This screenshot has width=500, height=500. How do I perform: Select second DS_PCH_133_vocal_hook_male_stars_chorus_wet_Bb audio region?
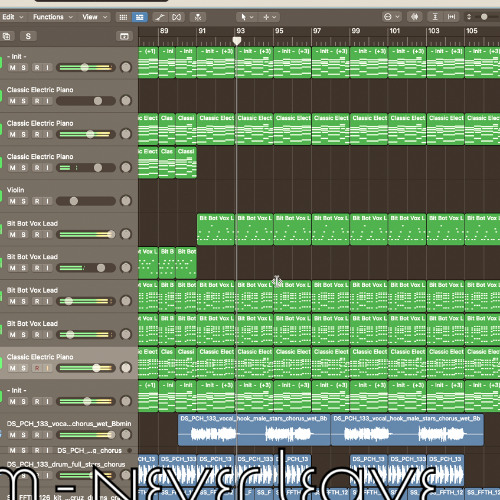point(407,430)
